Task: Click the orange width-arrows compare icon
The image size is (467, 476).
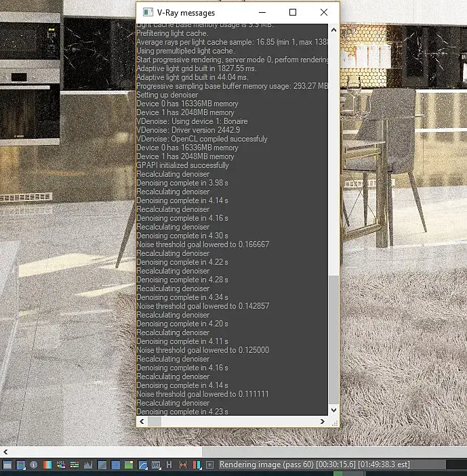Action: tap(183, 464)
